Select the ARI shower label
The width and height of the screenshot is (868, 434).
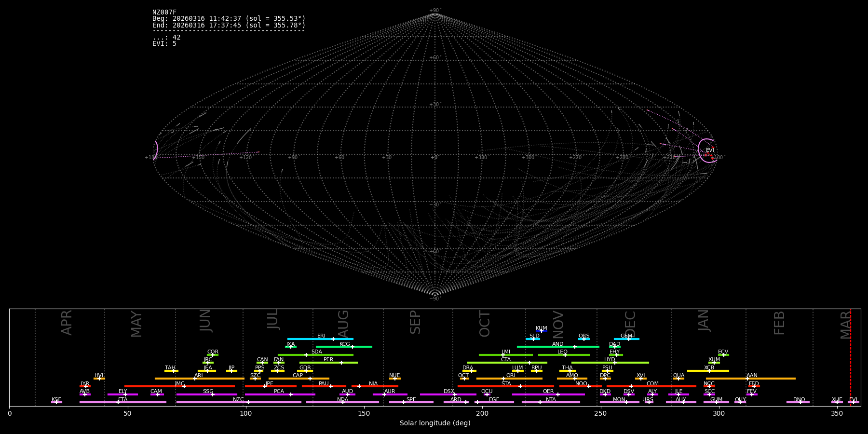pyautogui.click(x=199, y=376)
